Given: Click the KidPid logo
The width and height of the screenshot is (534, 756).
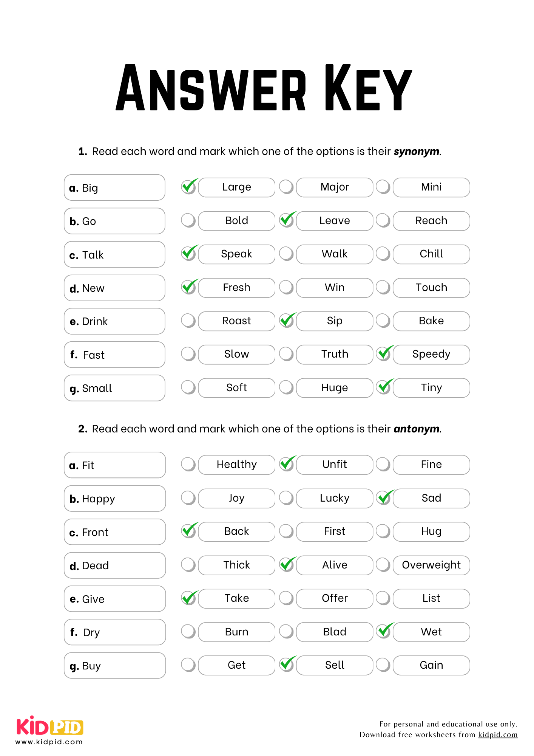Looking at the screenshot, I should tap(49, 726).
